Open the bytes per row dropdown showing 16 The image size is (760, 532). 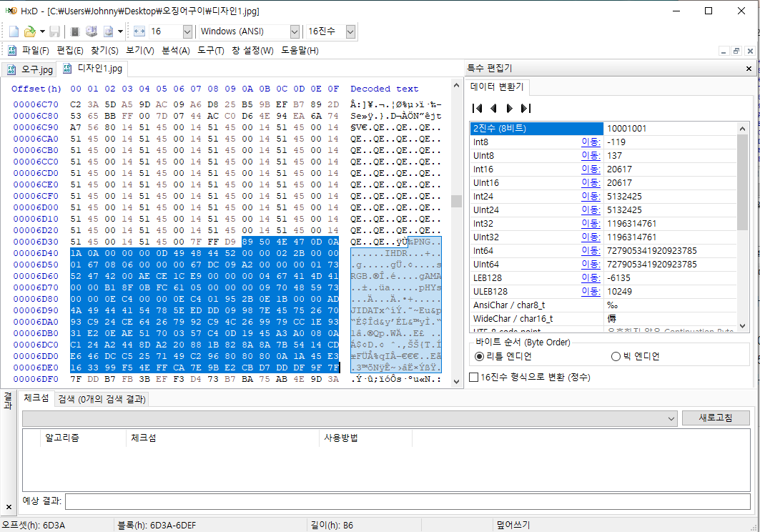[x=187, y=31]
